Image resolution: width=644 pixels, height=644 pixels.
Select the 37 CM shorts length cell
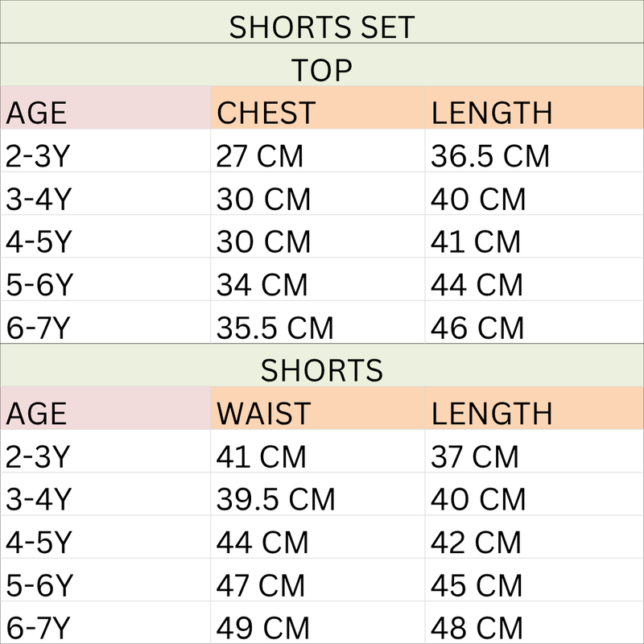click(535, 452)
